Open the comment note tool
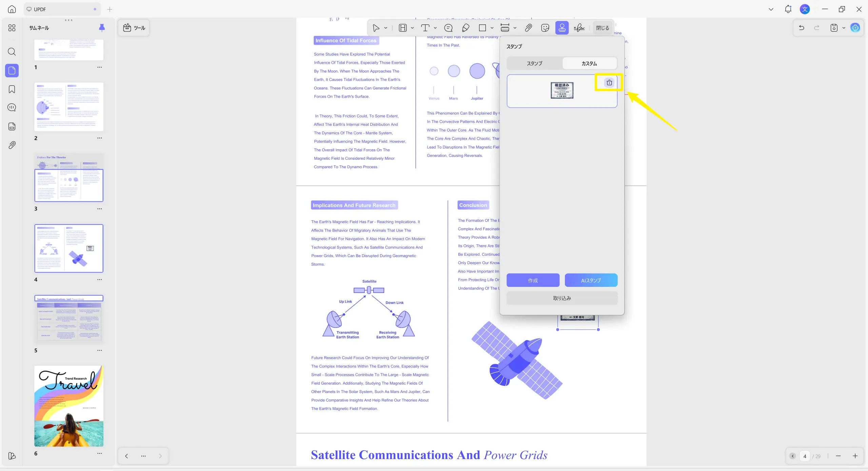 point(448,28)
